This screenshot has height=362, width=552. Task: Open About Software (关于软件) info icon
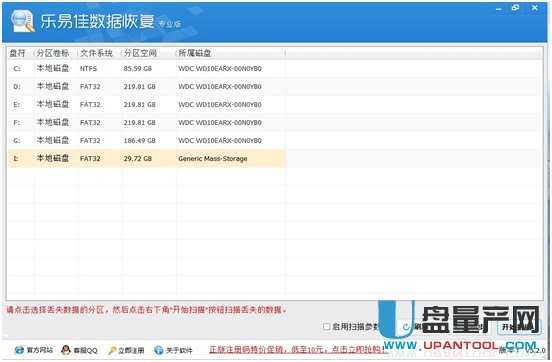tap(158, 350)
